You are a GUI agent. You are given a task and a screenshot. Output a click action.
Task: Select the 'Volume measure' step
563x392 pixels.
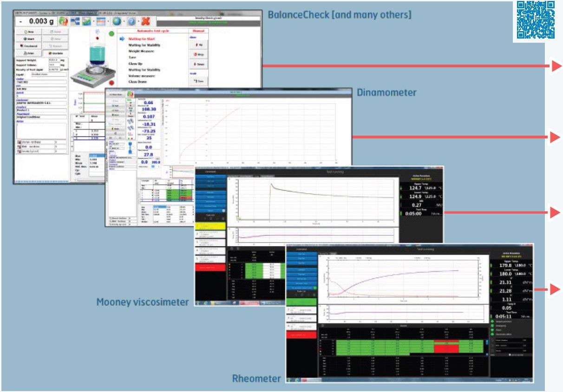[x=142, y=76]
